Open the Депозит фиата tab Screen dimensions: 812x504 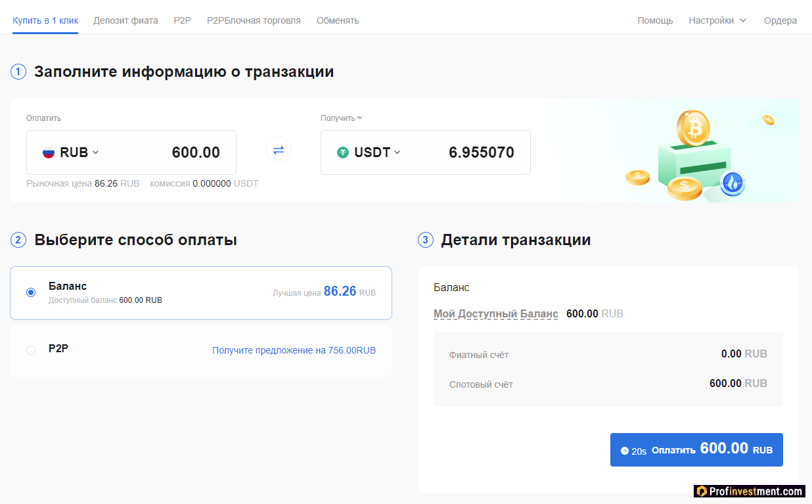[125, 20]
